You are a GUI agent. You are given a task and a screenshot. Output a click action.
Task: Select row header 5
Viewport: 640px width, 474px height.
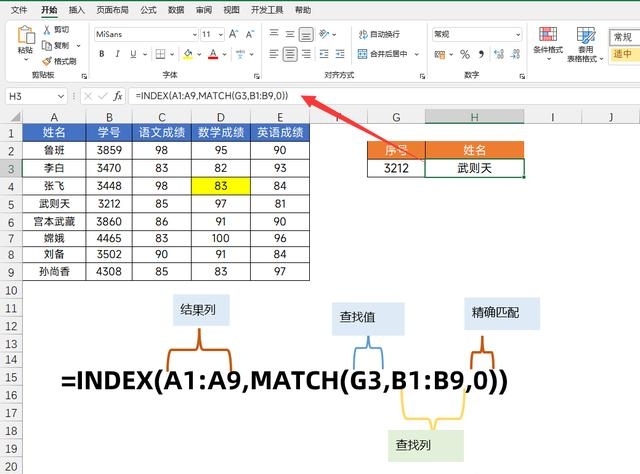[11, 204]
